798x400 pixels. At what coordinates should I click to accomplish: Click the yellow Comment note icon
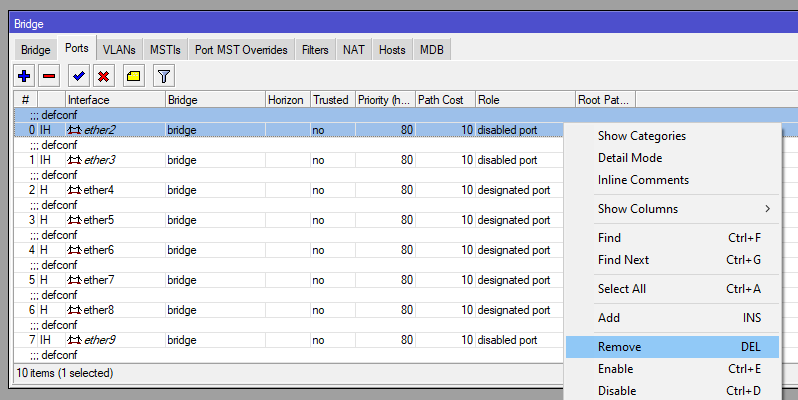point(133,76)
